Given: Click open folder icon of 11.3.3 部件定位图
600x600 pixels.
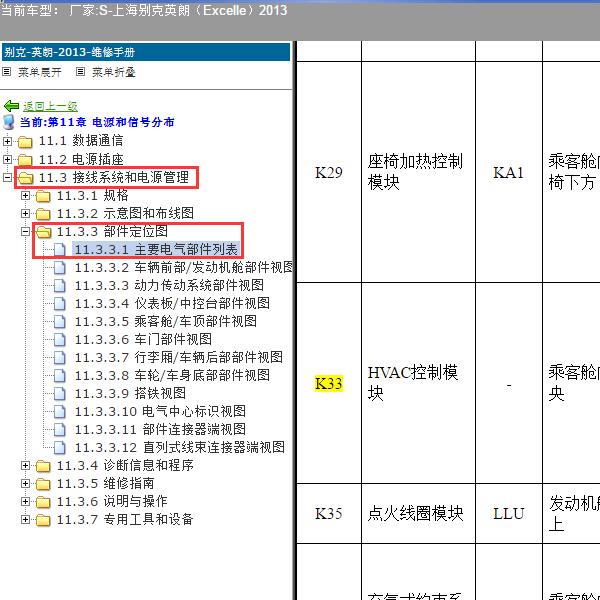Looking at the screenshot, I should (x=44, y=232).
